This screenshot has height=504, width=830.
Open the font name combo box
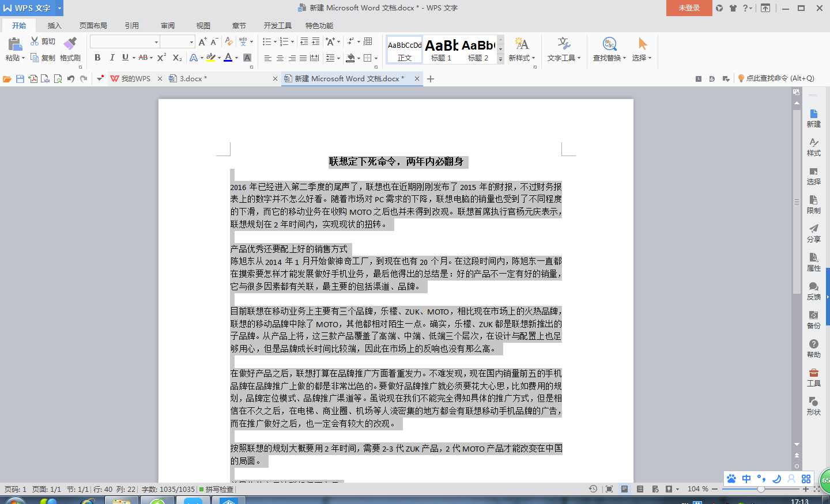124,41
